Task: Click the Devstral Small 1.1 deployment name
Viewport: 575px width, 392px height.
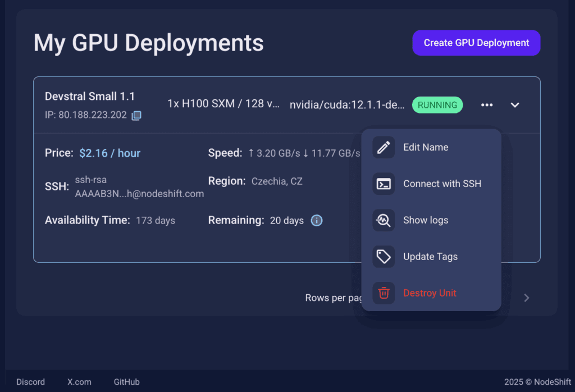Action: pos(90,97)
